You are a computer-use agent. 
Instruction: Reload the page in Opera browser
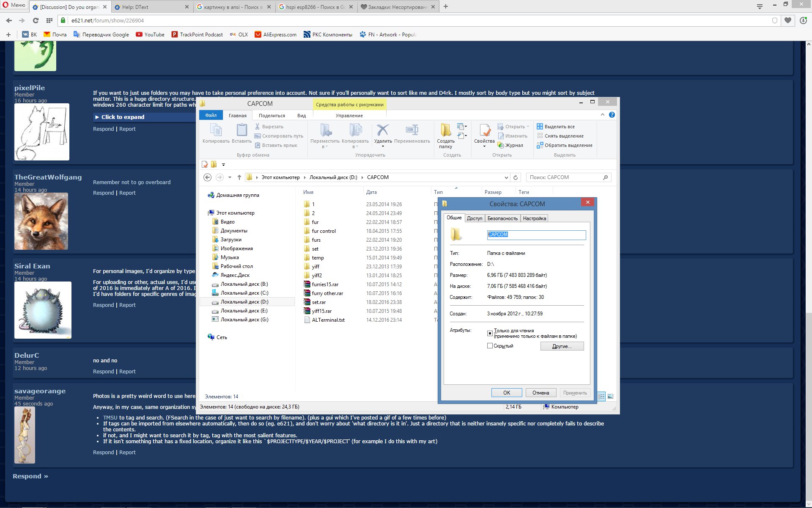tap(36, 20)
